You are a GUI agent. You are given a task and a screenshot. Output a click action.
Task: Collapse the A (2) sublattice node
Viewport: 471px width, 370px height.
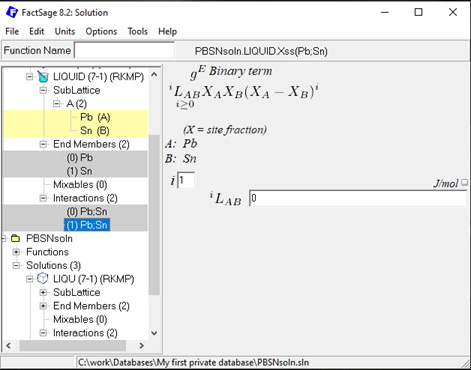click(57, 104)
